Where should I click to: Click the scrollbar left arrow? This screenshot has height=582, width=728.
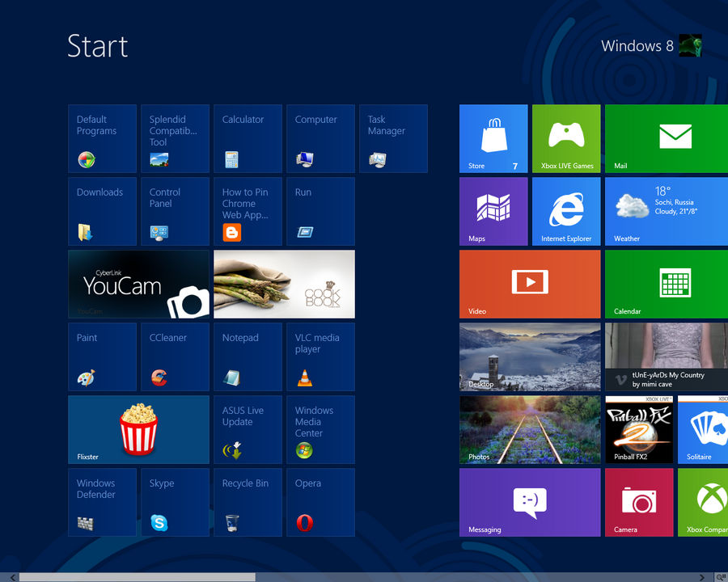pos(12,577)
